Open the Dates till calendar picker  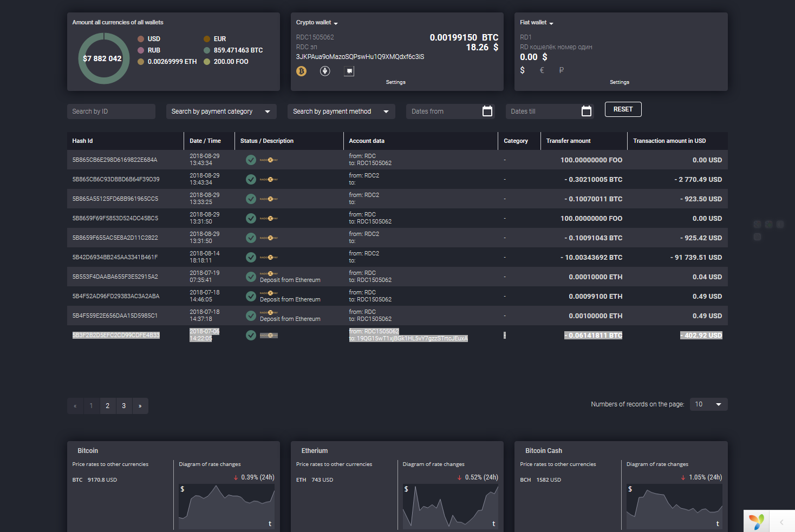tap(587, 111)
